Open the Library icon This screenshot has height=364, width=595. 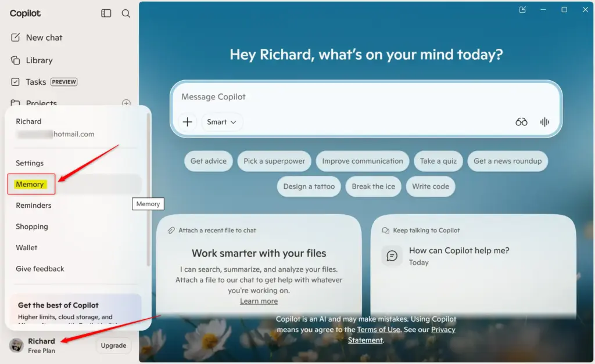[x=15, y=60]
